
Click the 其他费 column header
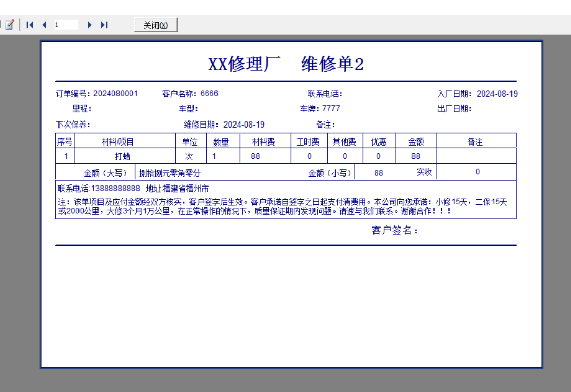[x=344, y=141]
